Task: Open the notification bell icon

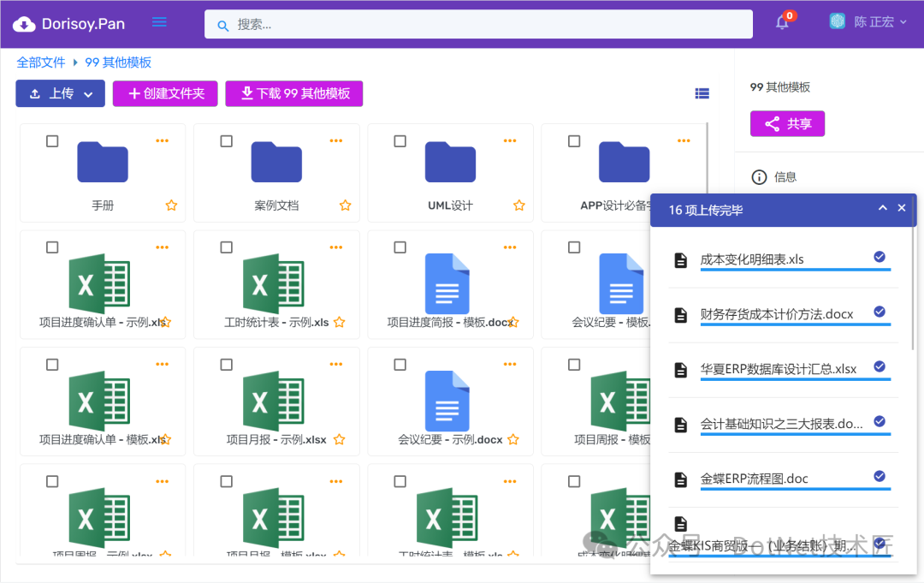Action: tap(782, 22)
